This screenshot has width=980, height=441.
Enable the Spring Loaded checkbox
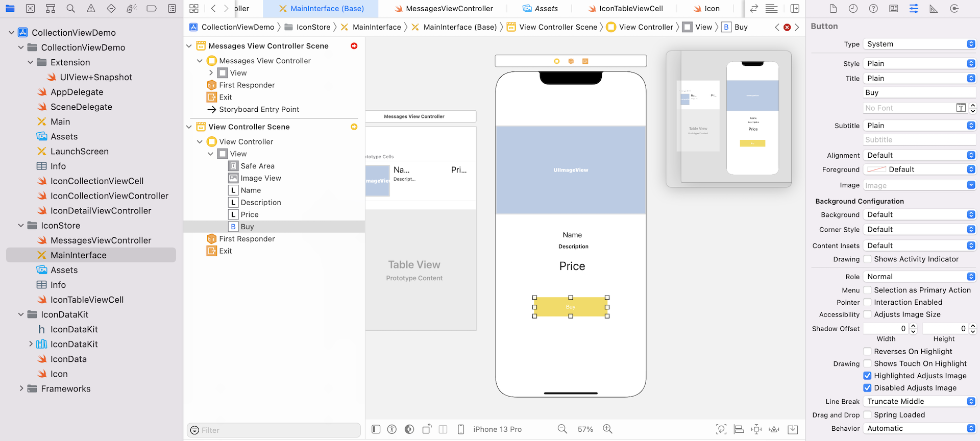(x=867, y=415)
